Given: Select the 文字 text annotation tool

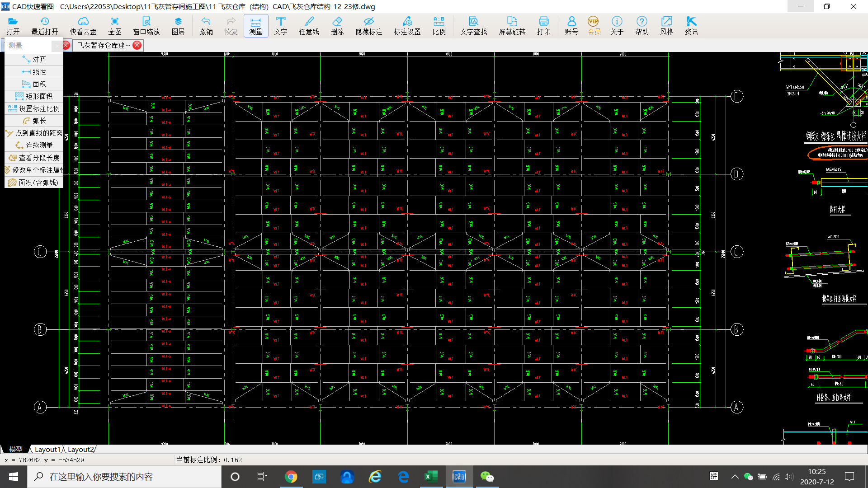Looking at the screenshot, I should click(x=281, y=26).
